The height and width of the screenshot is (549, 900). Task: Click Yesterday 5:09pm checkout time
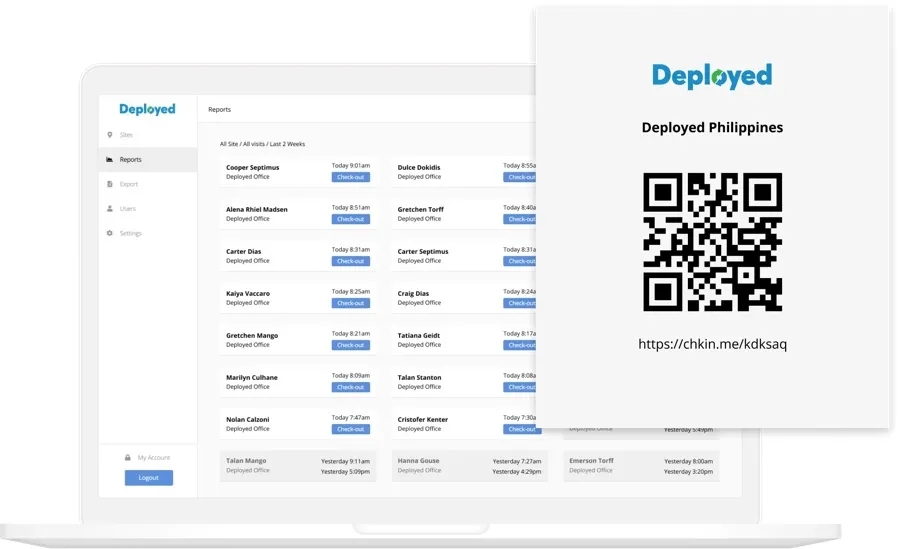tap(346, 471)
